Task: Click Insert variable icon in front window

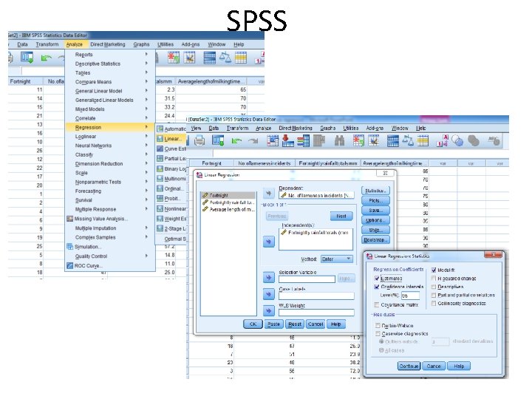Action: click(x=374, y=140)
